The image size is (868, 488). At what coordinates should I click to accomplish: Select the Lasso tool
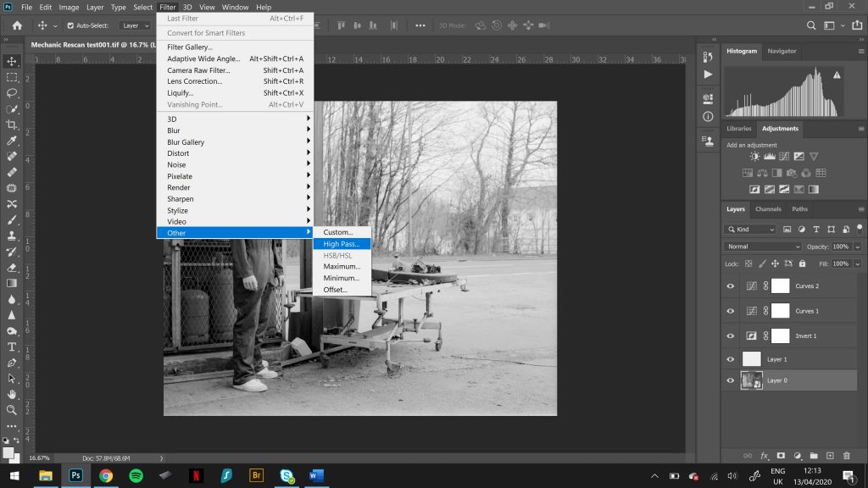12,92
